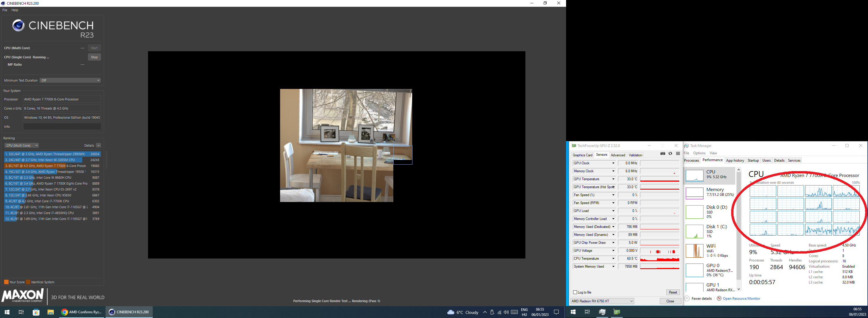The width and height of the screenshot is (868, 318).
Task: Click GPU-Z screenshot camera icon
Action: (662, 154)
